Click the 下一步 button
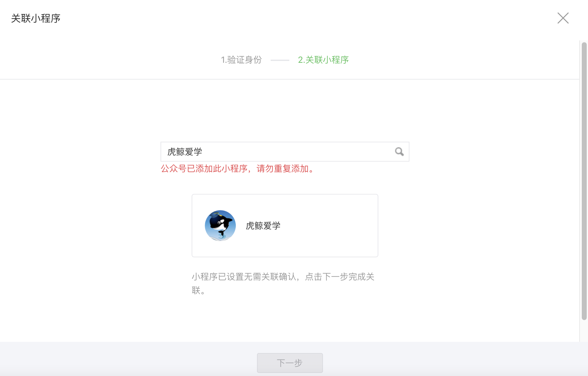Screen dimensions: 588x376 pyautogui.click(x=290, y=363)
